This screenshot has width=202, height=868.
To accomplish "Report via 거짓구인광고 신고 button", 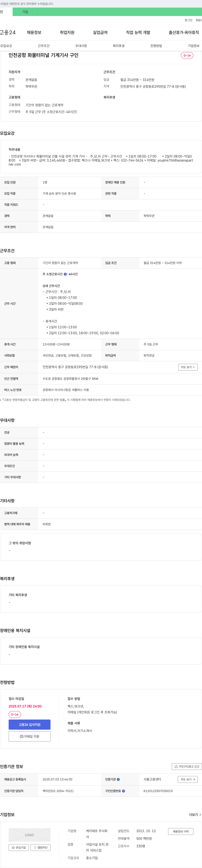I will 187,767.
